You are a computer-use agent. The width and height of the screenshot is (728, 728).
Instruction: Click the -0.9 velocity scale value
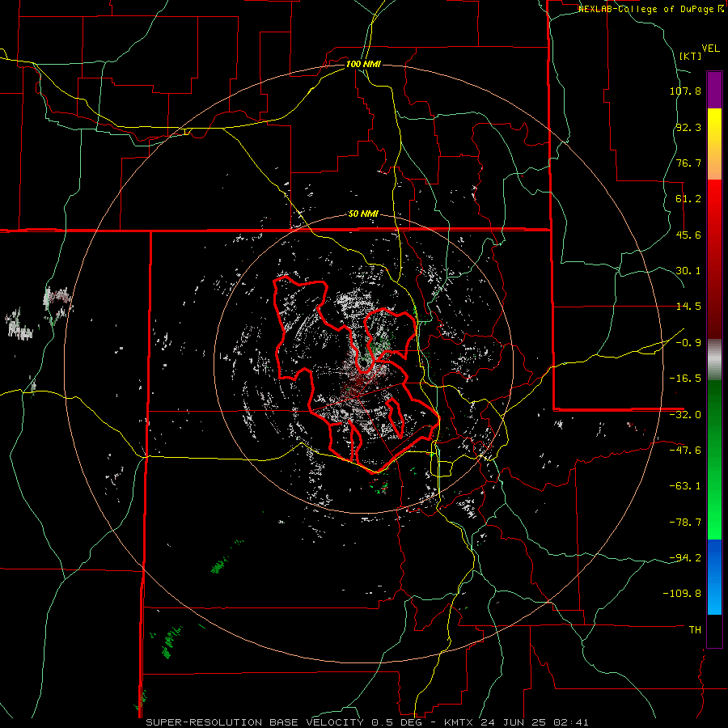688,343
